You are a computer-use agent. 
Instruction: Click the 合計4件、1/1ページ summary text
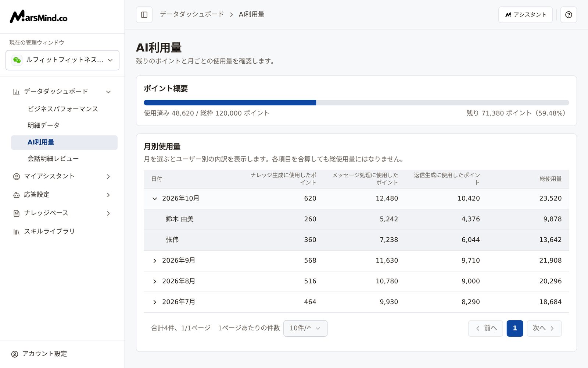tap(181, 328)
